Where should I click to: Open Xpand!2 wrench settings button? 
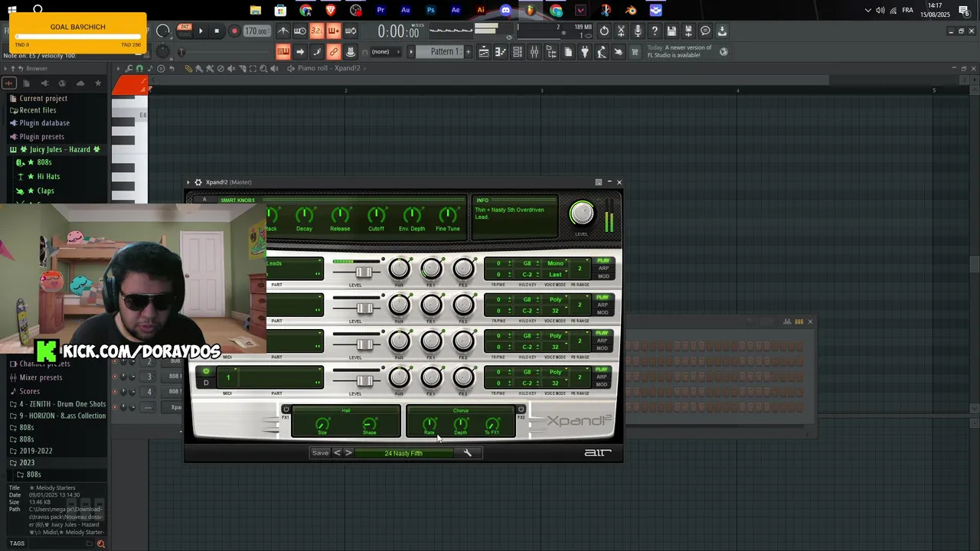pyautogui.click(x=468, y=453)
